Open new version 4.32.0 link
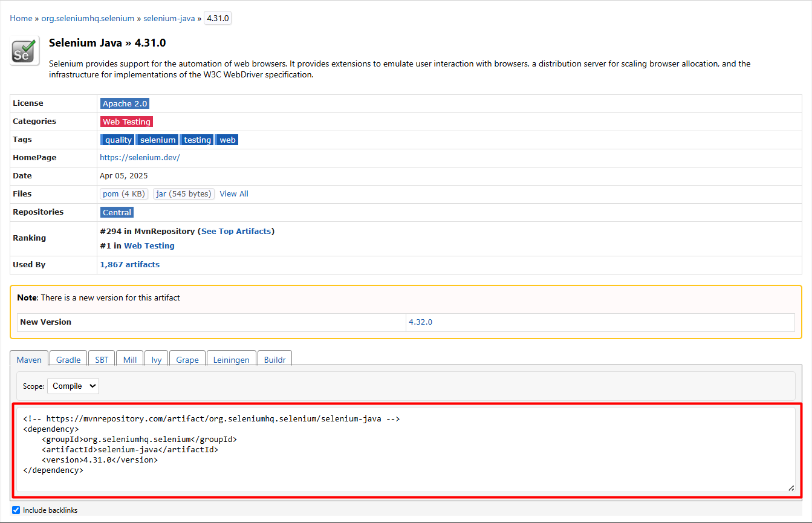This screenshot has width=812, height=523. pyautogui.click(x=421, y=322)
